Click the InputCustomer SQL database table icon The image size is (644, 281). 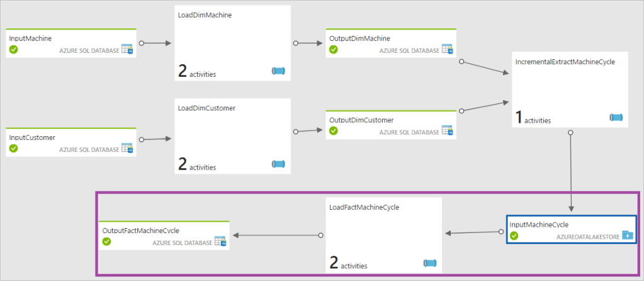(127, 149)
